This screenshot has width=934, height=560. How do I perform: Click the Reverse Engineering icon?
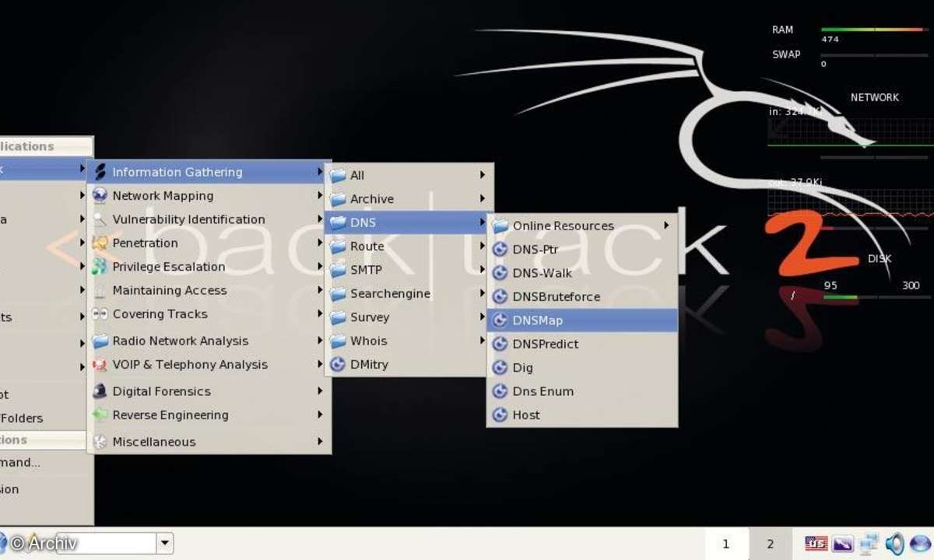pos(100,415)
